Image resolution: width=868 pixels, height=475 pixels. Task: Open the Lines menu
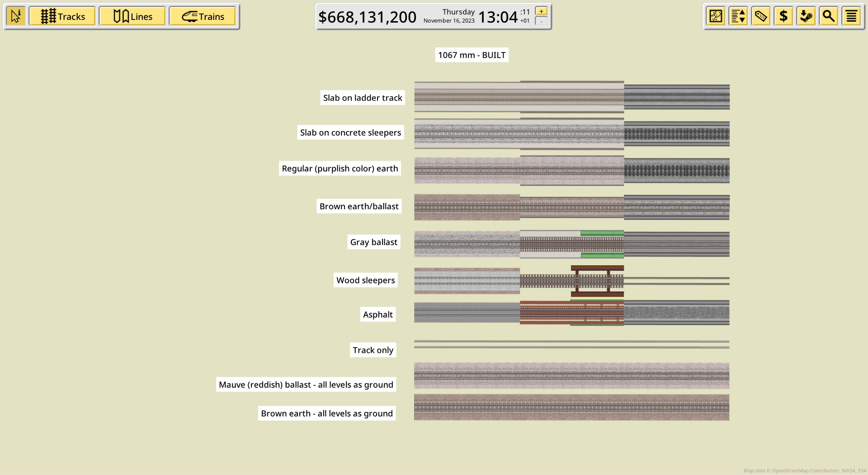tap(132, 16)
